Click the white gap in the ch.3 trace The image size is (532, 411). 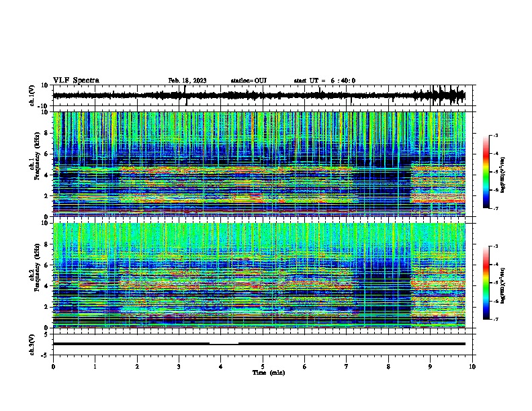(x=224, y=343)
